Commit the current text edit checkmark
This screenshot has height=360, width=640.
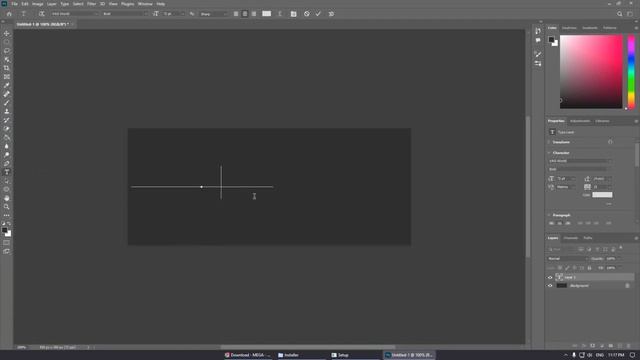(x=318, y=14)
